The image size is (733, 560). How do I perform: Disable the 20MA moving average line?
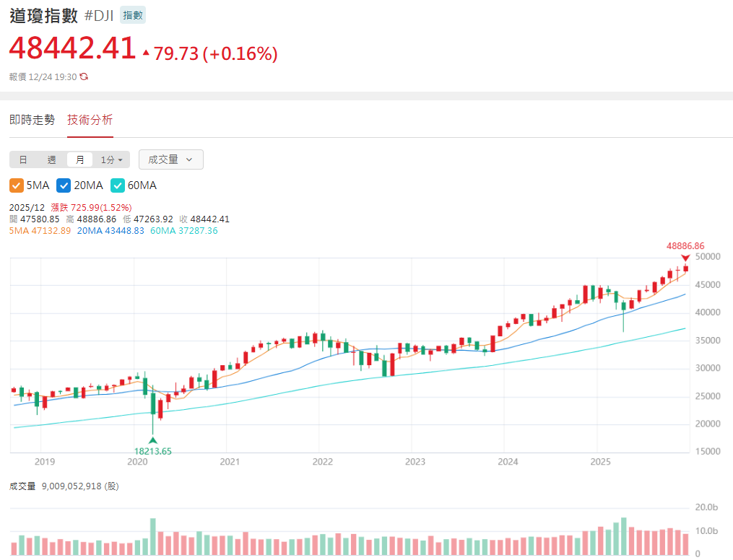tap(64, 185)
